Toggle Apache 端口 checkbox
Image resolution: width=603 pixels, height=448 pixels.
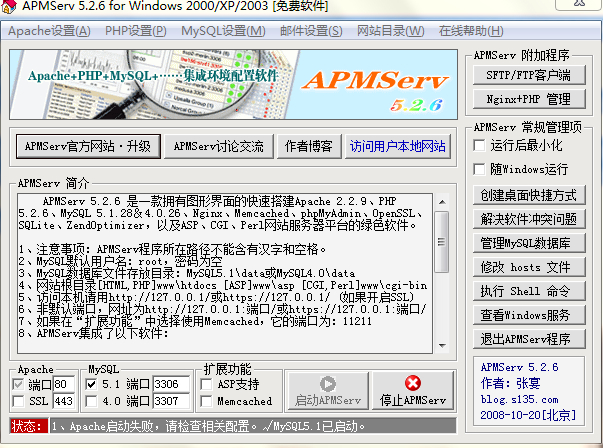point(18,384)
